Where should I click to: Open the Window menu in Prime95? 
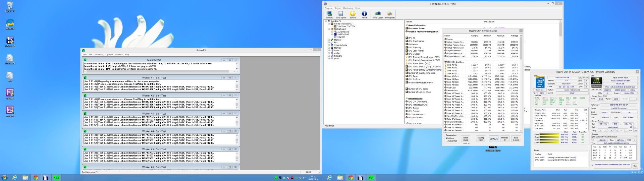pos(119,55)
